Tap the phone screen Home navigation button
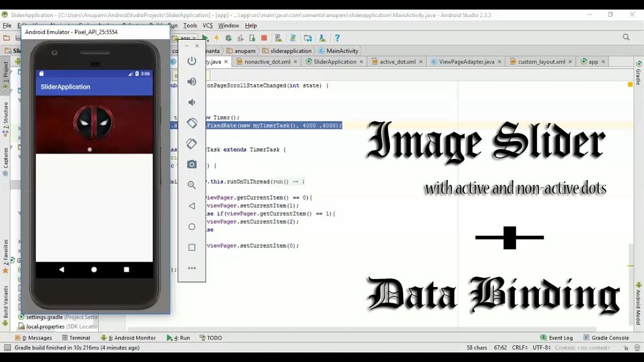Image resolution: width=644 pixels, height=362 pixels. coord(94,269)
